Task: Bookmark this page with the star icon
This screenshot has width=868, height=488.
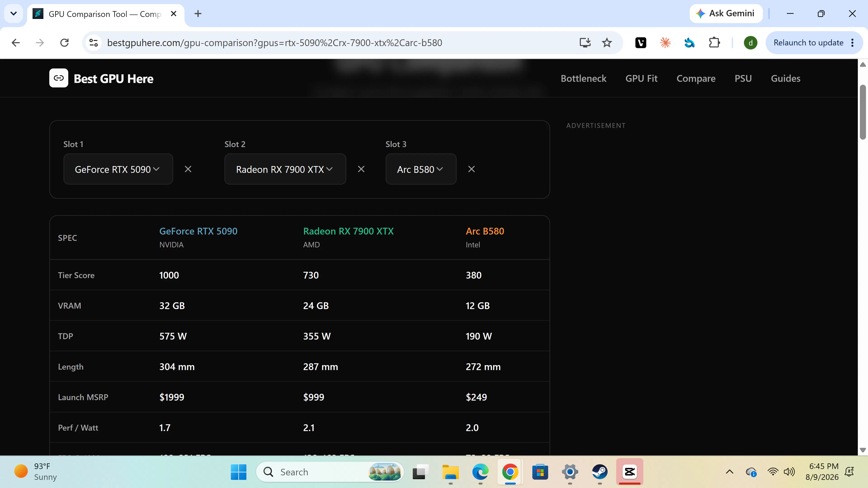Action: click(607, 43)
